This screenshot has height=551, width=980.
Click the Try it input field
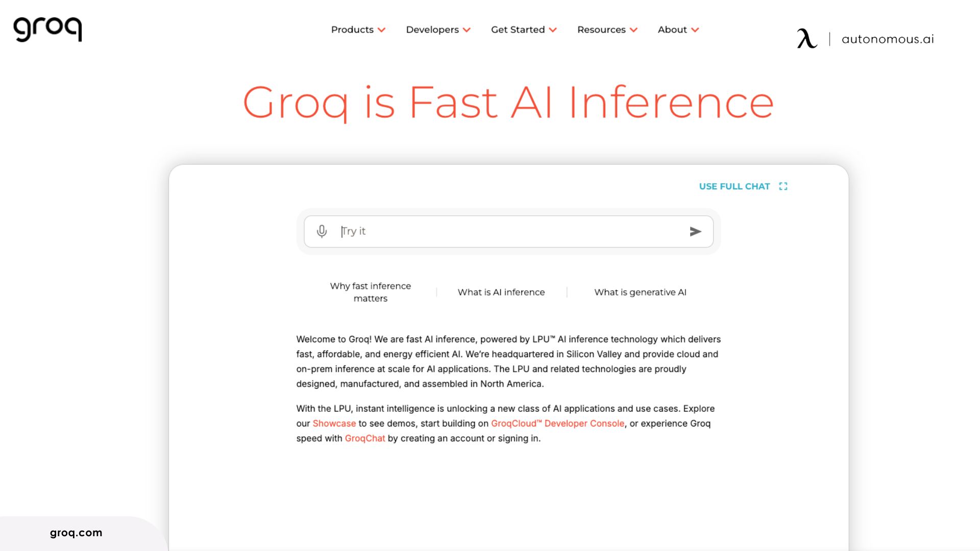click(x=508, y=231)
